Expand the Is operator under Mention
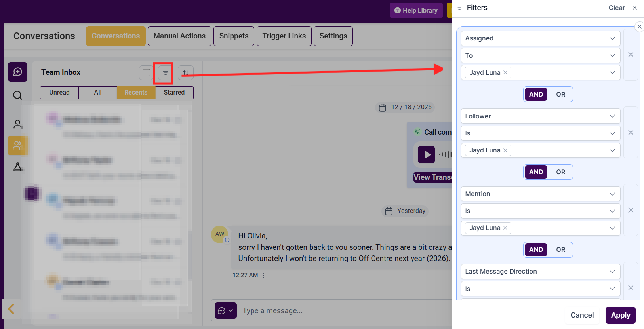 coord(541,211)
